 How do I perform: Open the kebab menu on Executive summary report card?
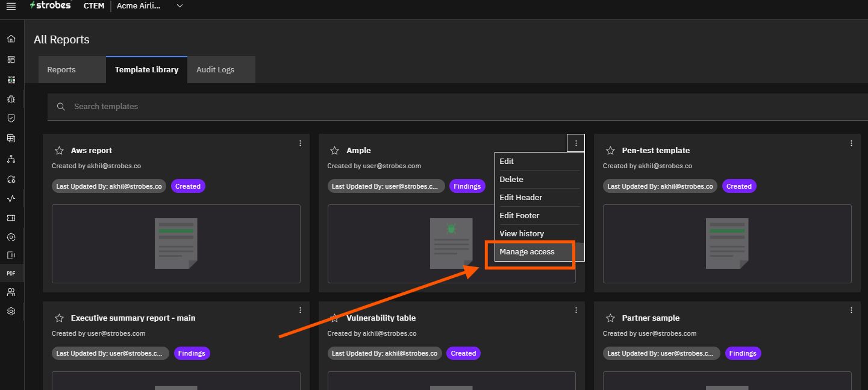coord(301,310)
